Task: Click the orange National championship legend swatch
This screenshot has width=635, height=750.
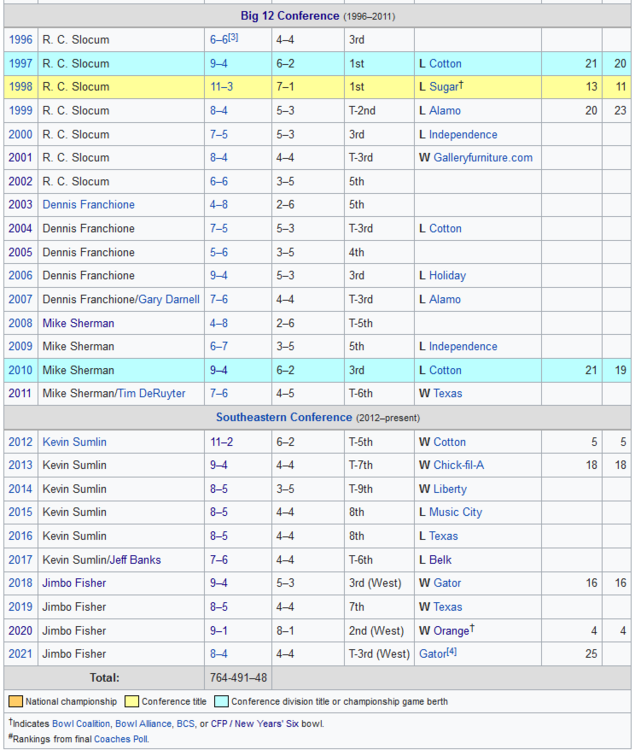Action: click(15, 702)
